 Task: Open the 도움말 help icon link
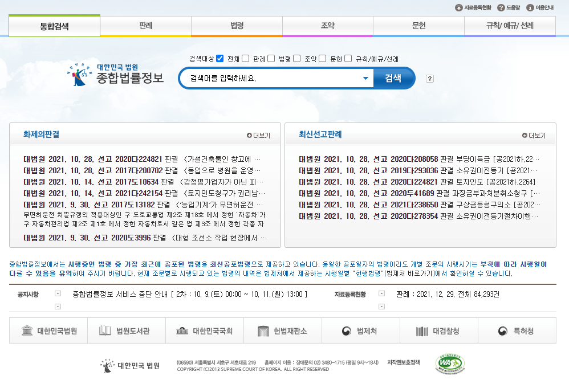509,7
